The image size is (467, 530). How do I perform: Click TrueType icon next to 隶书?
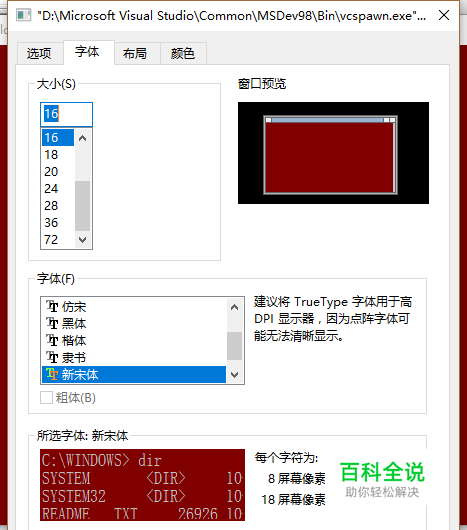pyautogui.click(x=52, y=357)
